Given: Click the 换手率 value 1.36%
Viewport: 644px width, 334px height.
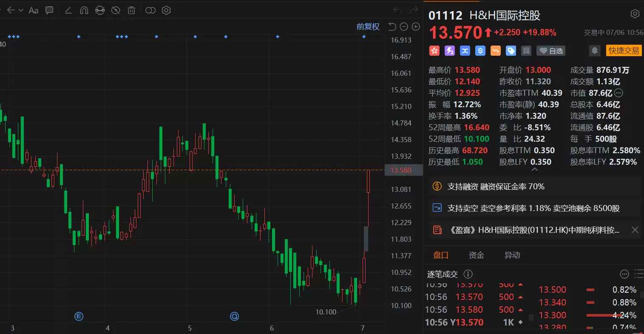Looking at the screenshot, I should click(466, 116).
